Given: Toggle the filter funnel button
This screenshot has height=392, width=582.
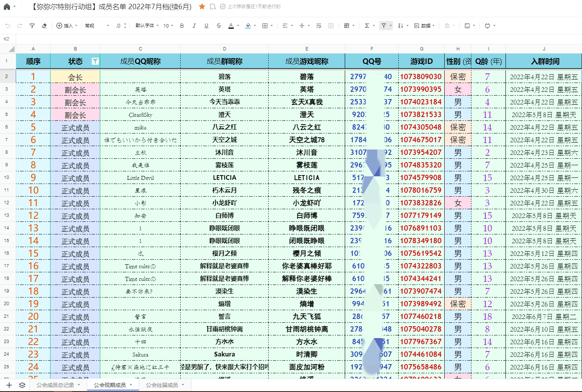Looking at the screenshot, I should coord(384,26).
